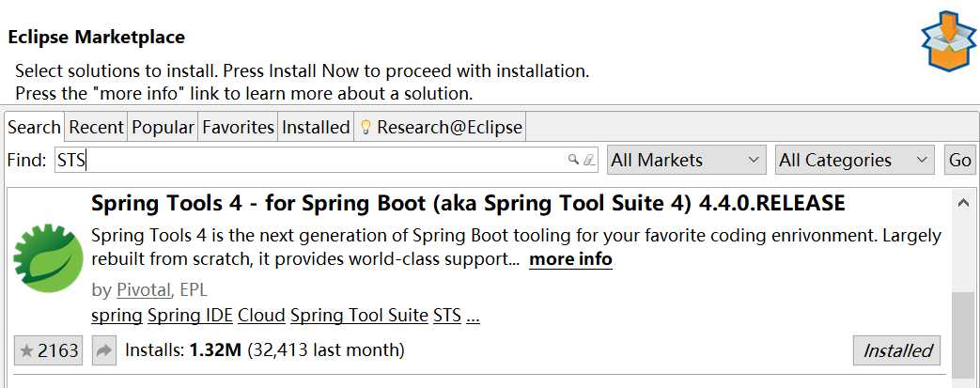Click the STS tag link
Screen dimensions: 980x388
[447, 316]
